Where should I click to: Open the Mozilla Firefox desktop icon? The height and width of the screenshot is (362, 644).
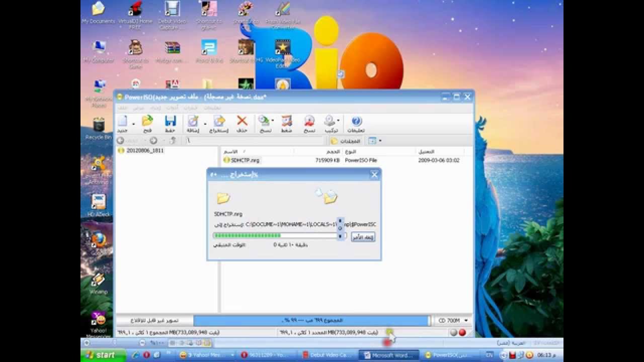99,240
